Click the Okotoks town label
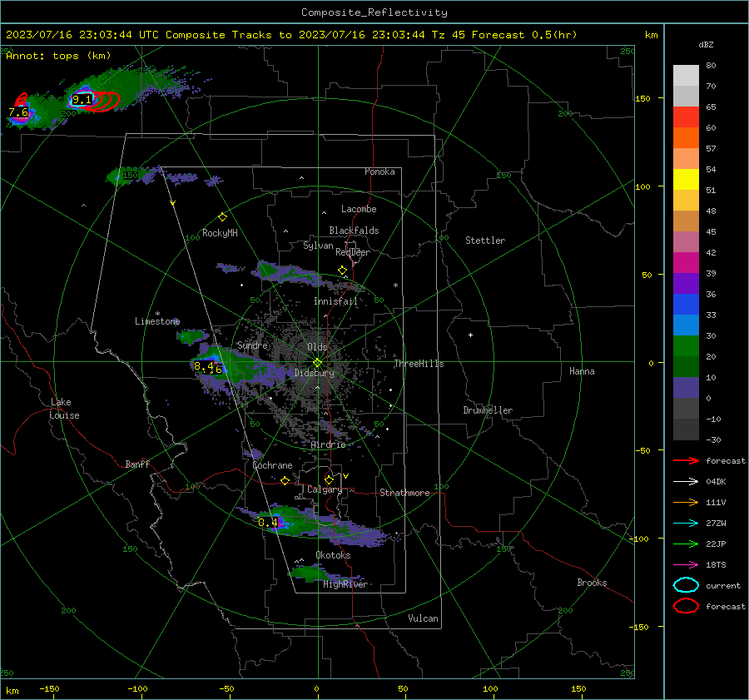The width and height of the screenshot is (749, 700). pyautogui.click(x=333, y=555)
